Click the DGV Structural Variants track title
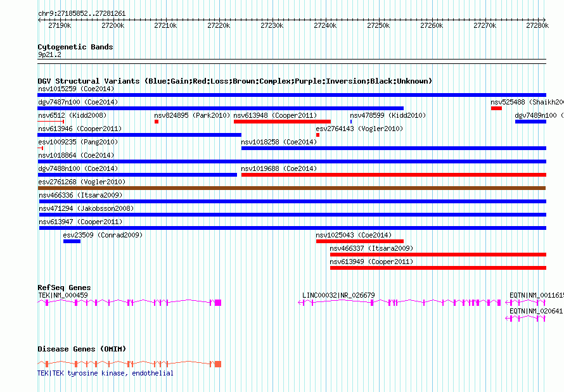 (234, 81)
